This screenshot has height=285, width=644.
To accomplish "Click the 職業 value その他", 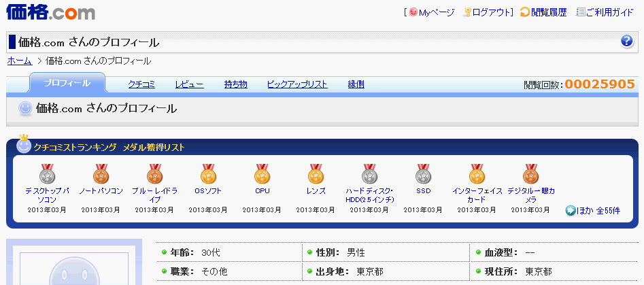I will pos(214,271).
